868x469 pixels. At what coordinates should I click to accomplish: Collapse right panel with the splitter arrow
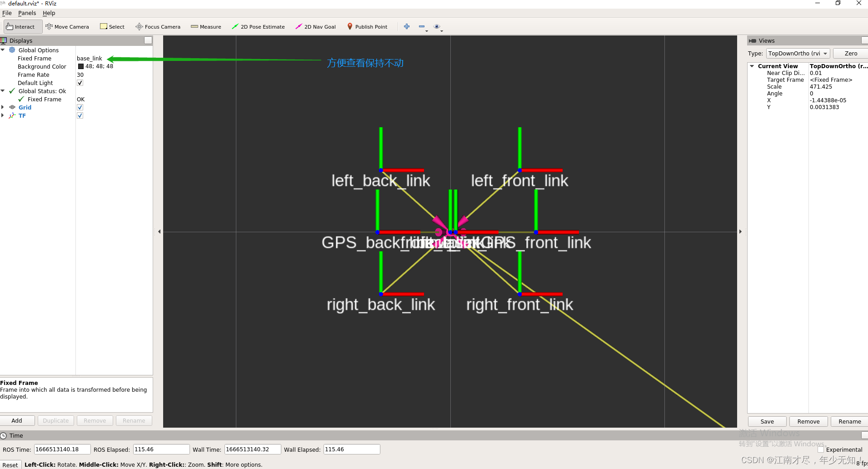tap(740, 232)
